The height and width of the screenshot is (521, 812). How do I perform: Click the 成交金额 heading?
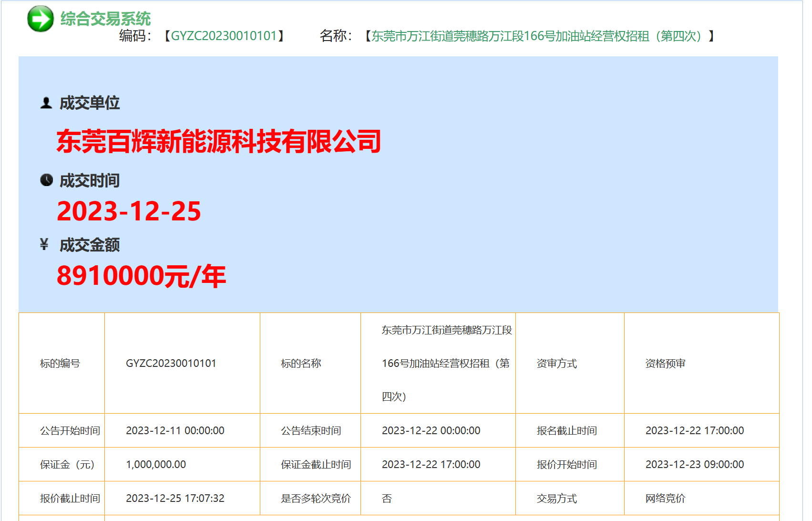pos(90,245)
